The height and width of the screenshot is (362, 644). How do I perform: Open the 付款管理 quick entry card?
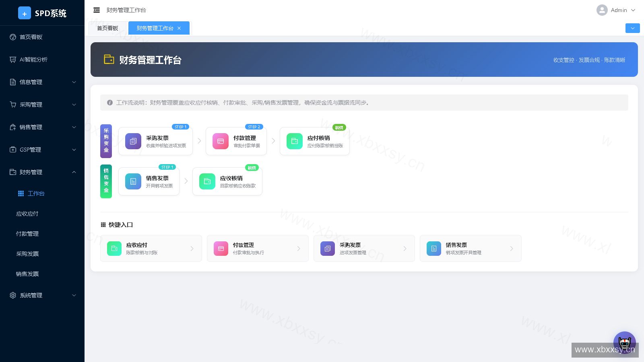[x=258, y=249]
